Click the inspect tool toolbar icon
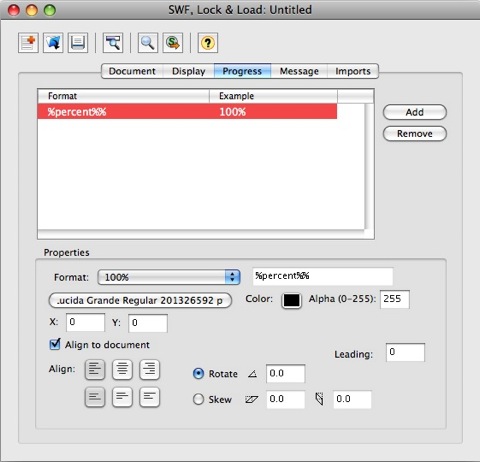 pos(113,43)
